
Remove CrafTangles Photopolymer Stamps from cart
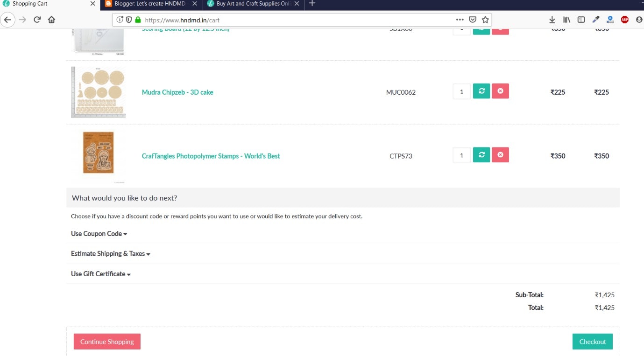pos(500,155)
